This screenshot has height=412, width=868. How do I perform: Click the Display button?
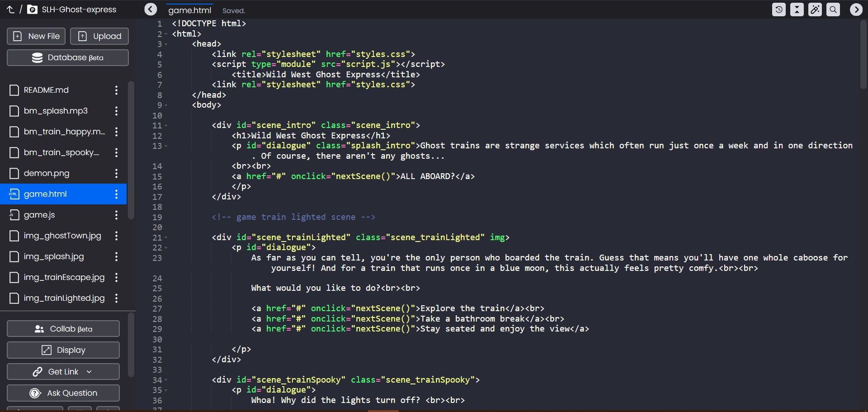[x=63, y=350]
